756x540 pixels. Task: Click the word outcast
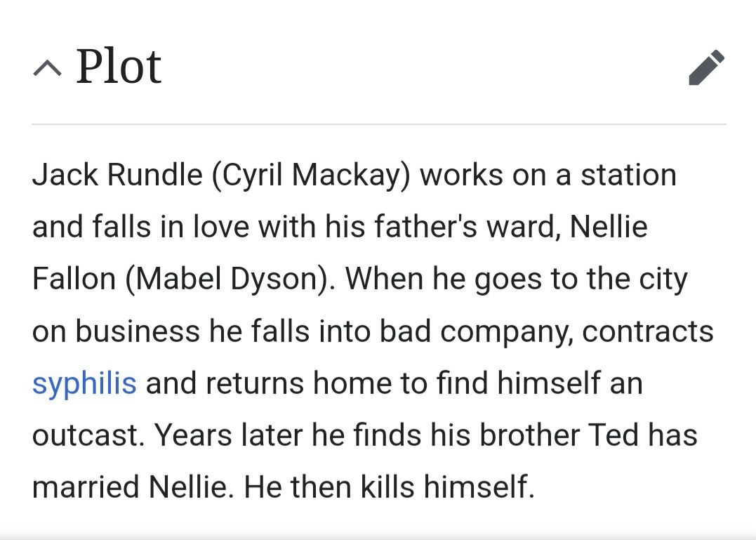click(86, 435)
